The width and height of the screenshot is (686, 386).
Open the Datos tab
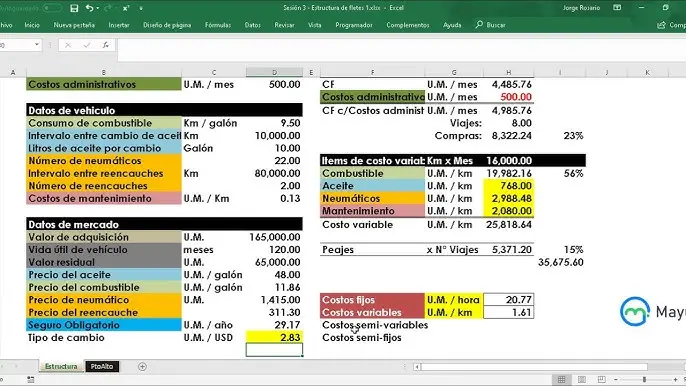tap(252, 25)
